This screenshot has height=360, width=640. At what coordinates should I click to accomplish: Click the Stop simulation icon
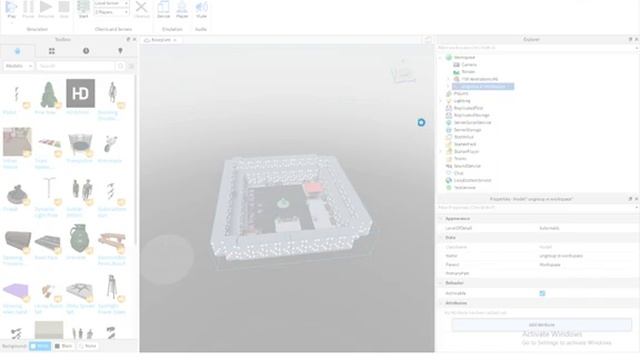pos(64,7)
